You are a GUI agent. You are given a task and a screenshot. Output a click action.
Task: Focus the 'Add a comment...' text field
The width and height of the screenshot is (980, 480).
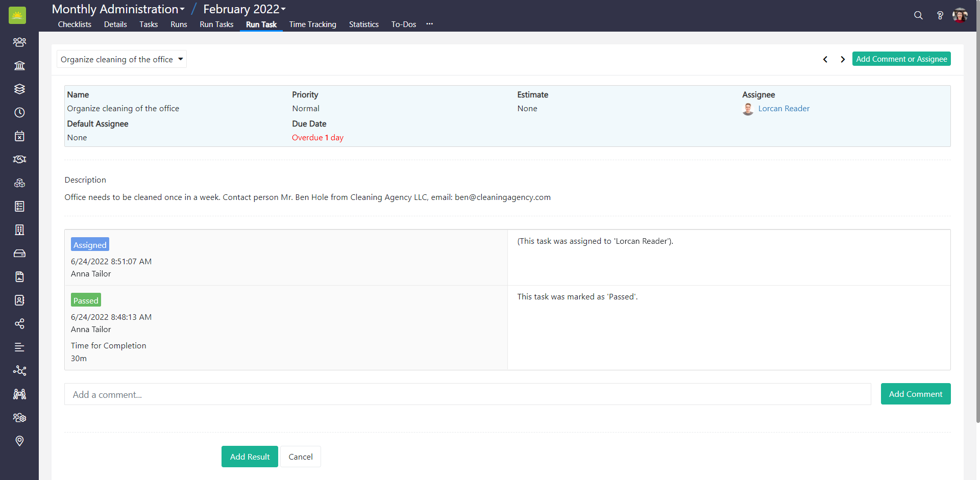pyautogui.click(x=467, y=394)
